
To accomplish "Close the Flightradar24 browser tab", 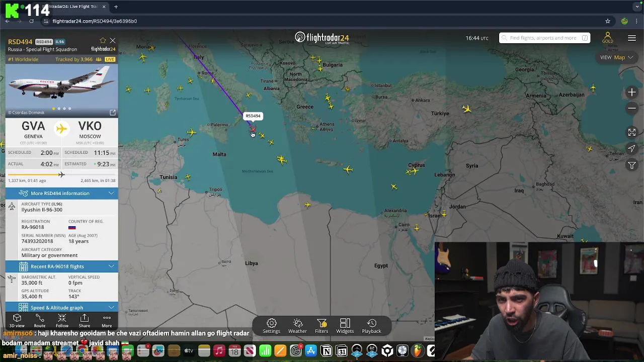I will (x=104, y=7).
